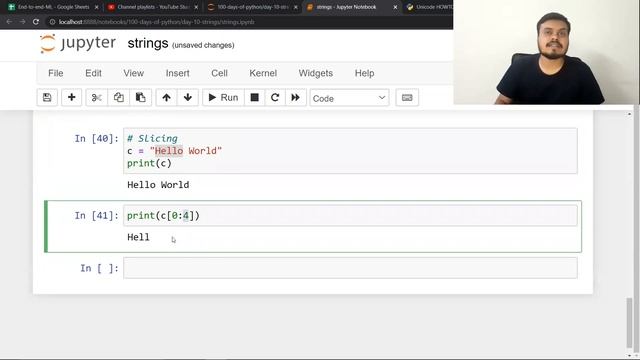Click the Jupyter logo
The width and height of the screenshot is (640, 360).
[78, 43]
